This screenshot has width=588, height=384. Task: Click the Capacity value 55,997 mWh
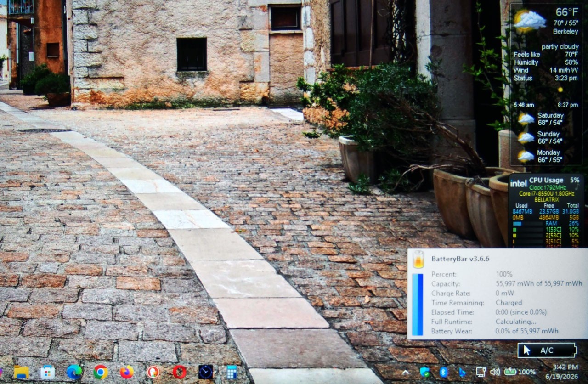click(x=539, y=284)
